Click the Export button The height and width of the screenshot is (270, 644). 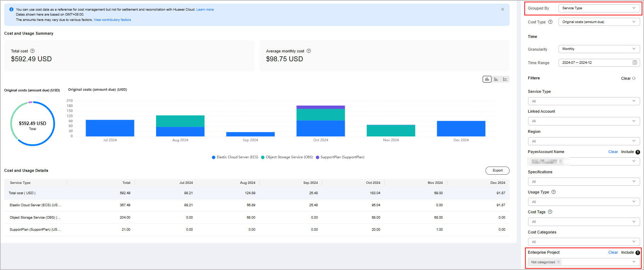[x=497, y=170]
